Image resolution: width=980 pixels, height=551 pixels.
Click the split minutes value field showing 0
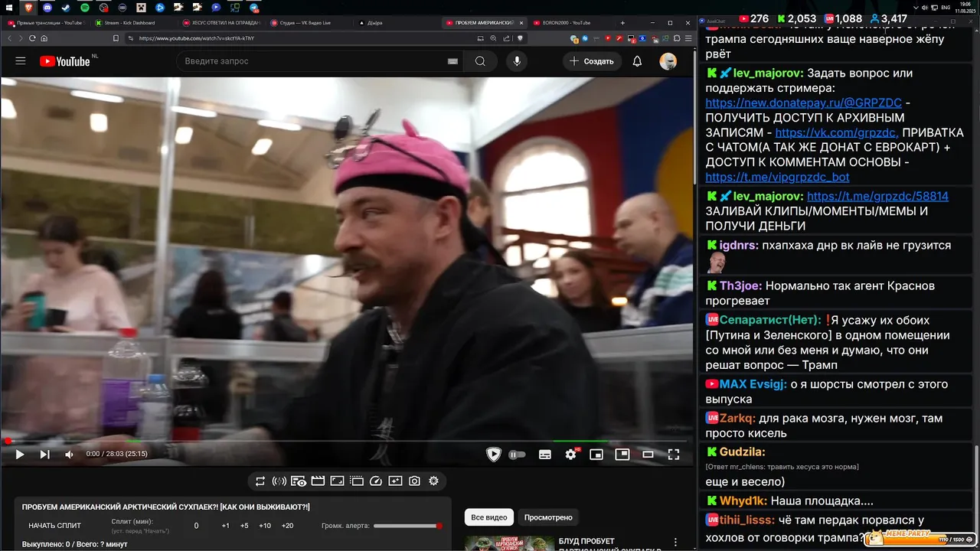click(196, 526)
